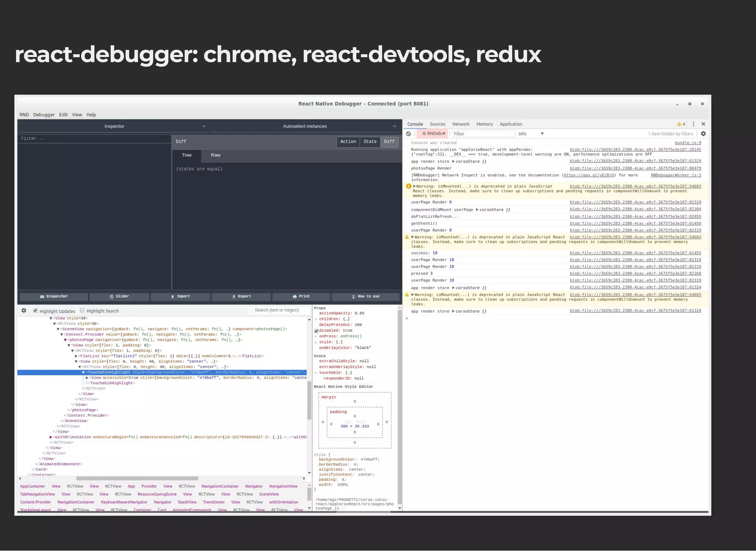Expand corsoStore object in first app render log
This screenshot has height=551, width=756.
453,162
